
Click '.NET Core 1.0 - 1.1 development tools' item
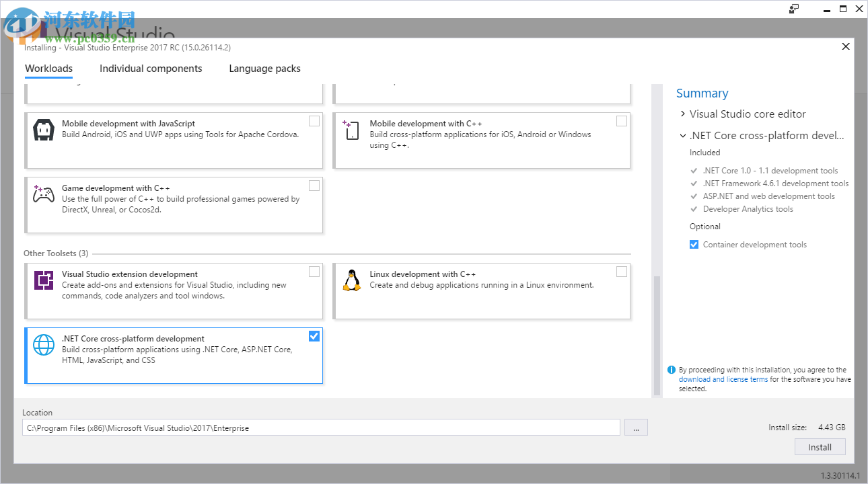pos(770,171)
